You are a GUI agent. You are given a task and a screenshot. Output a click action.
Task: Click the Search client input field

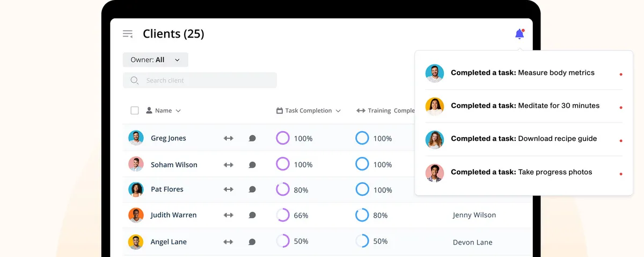pos(207,81)
